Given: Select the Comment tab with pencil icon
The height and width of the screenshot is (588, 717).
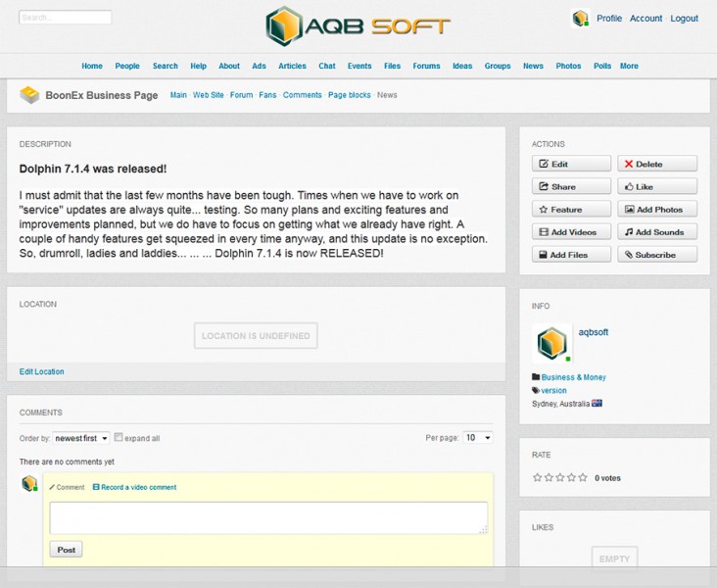Looking at the screenshot, I should (67, 487).
